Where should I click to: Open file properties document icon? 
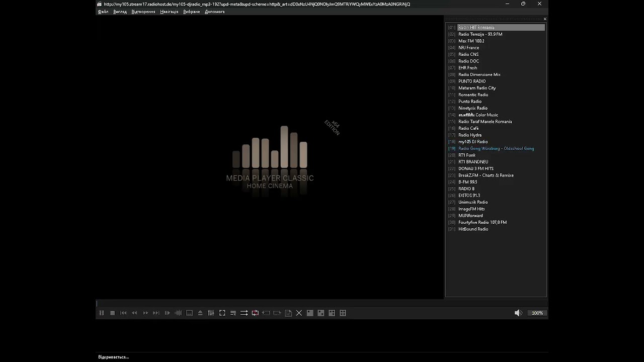point(288,313)
